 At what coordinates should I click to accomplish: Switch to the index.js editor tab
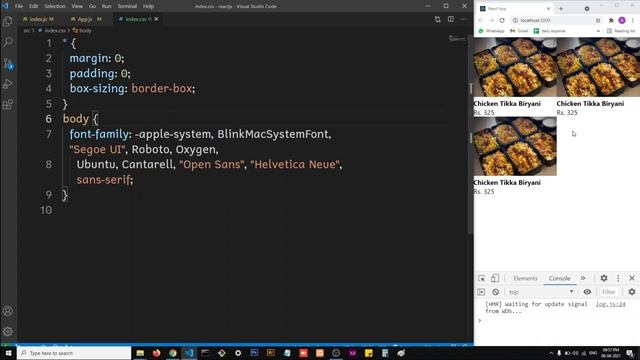38,19
